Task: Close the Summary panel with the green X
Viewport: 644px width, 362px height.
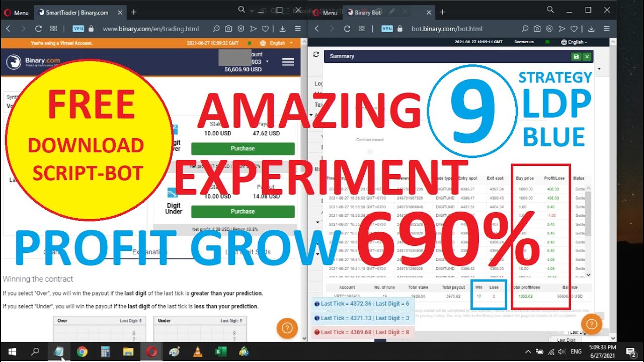Action: (x=587, y=57)
